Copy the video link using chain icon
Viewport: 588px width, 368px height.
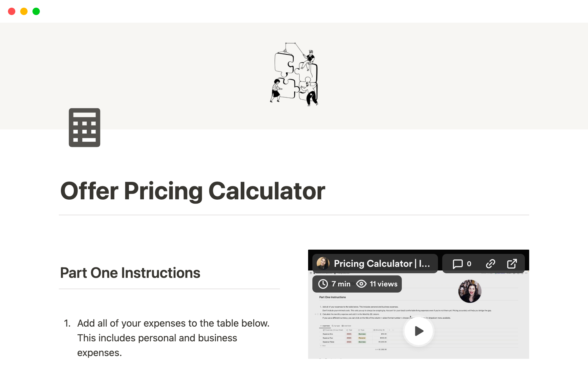[x=490, y=264]
